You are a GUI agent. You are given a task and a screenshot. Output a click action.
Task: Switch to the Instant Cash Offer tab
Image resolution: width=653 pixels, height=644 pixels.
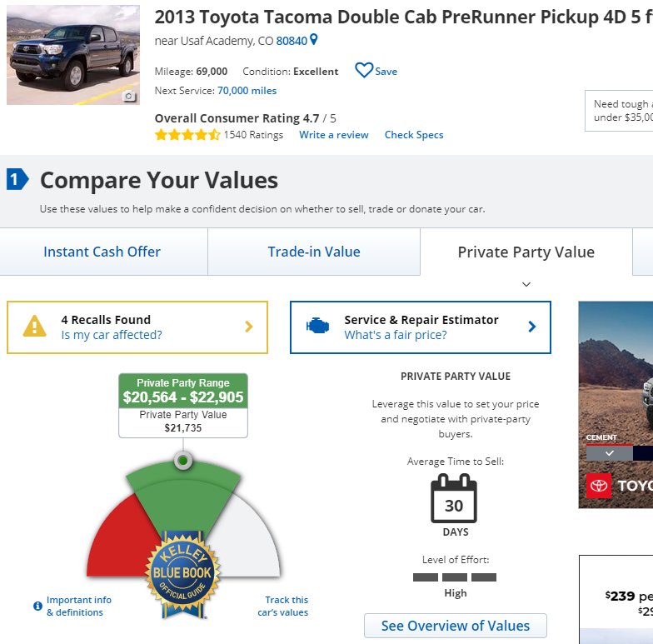pyautogui.click(x=102, y=252)
